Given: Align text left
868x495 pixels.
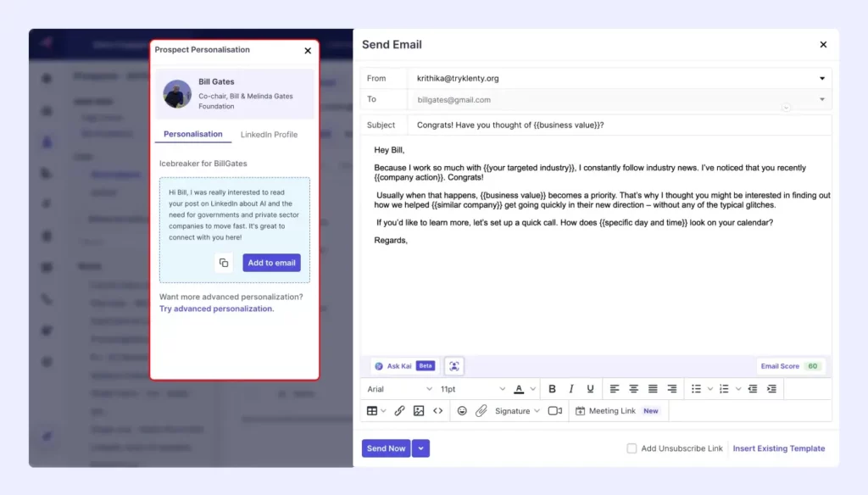Looking at the screenshot, I should [x=615, y=389].
